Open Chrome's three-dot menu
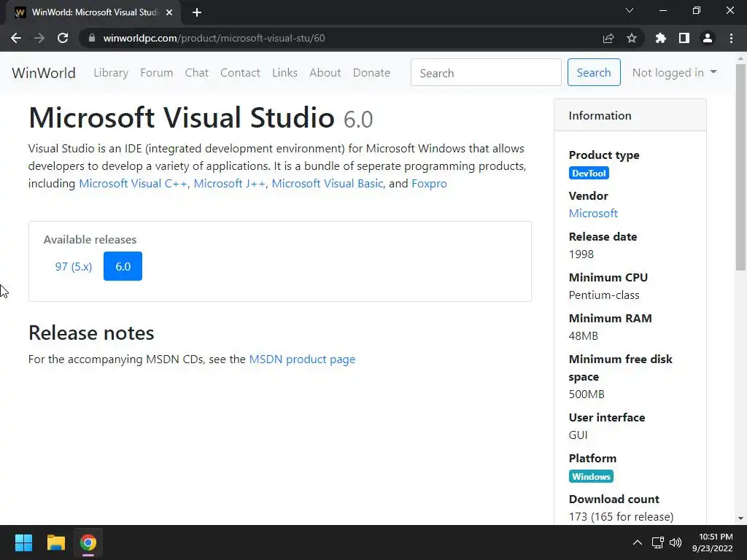Viewport: 747px width, 560px height. pos(731,38)
